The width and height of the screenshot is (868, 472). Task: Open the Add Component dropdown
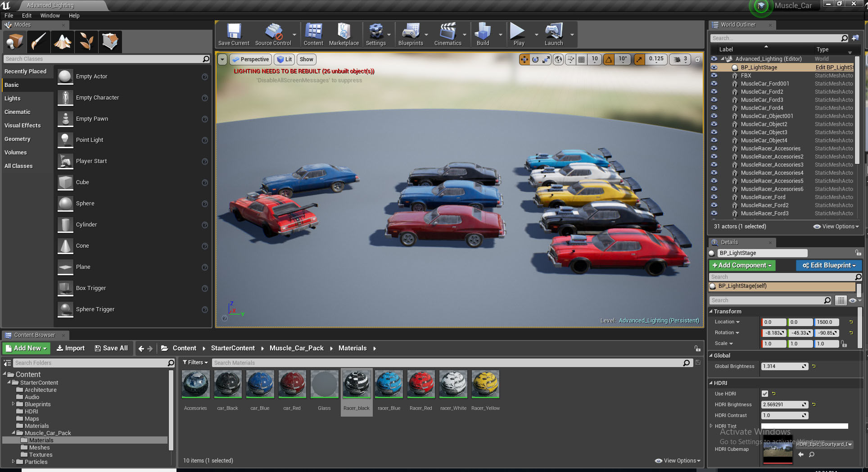[742, 265]
